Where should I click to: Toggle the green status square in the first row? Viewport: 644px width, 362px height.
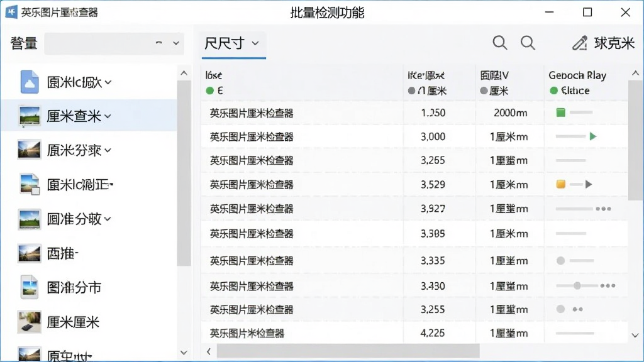(560, 112)
